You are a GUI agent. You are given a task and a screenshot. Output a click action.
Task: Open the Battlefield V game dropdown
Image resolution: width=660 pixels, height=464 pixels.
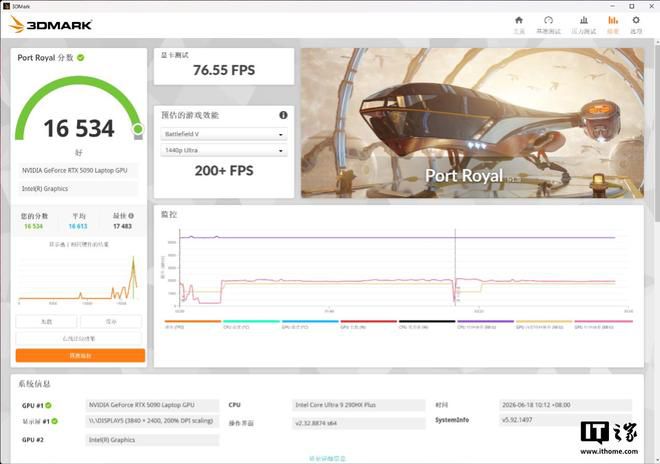pyautogui.click(x=224, y=134)
